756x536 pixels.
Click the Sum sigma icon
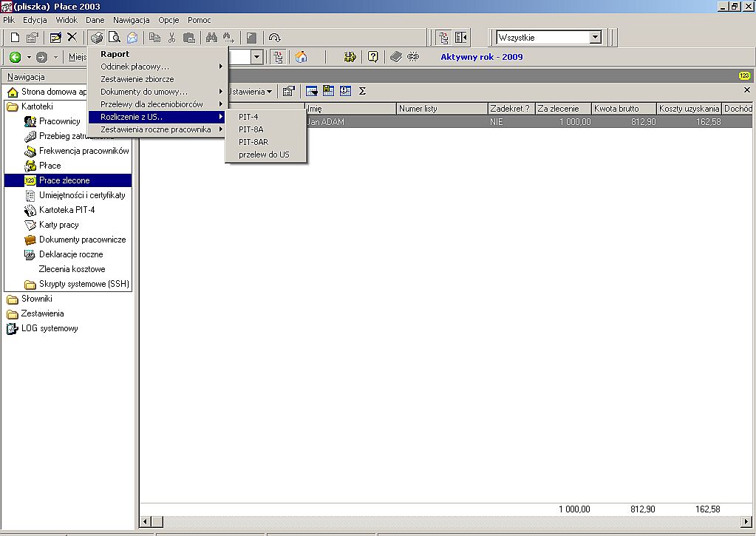coord(363,91)
